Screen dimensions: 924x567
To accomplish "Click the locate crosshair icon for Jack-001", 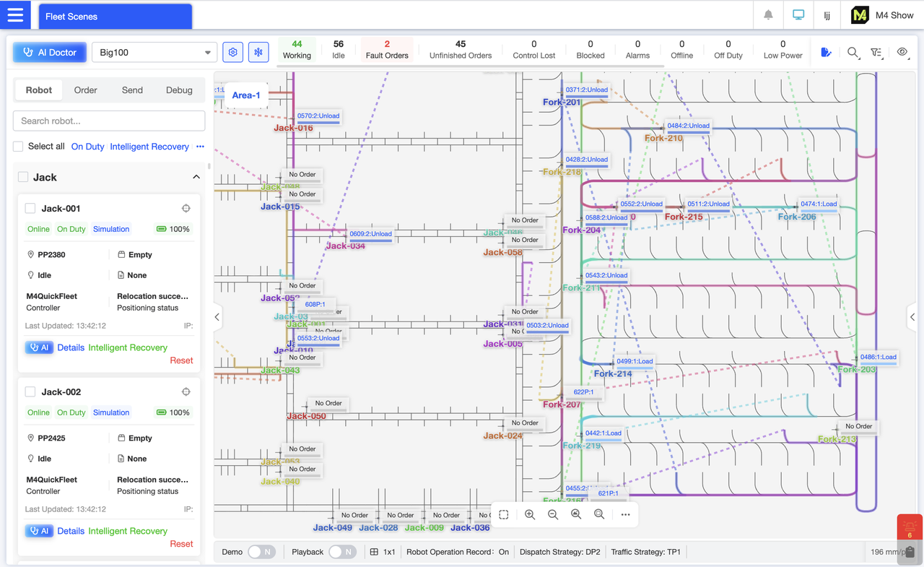I will tap(186, 208).
